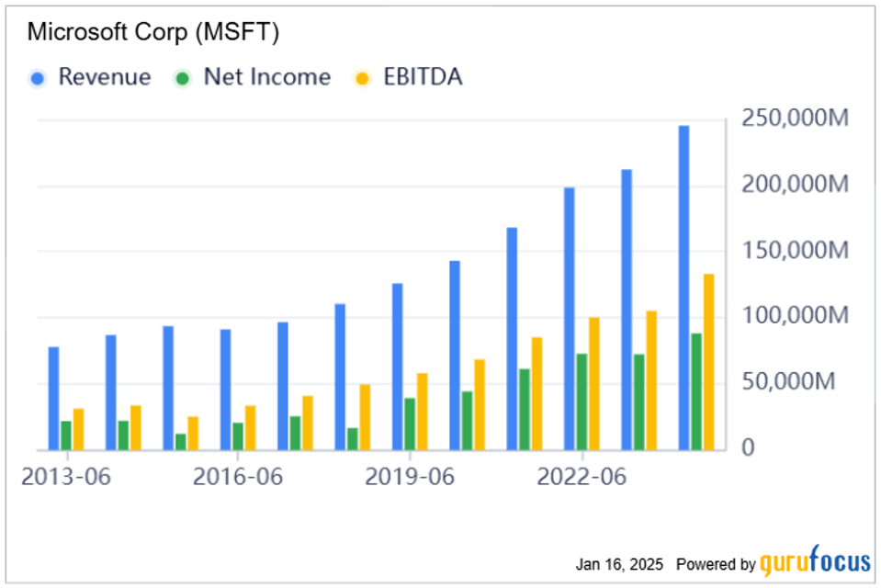Select the 2013-06 x-axis label
This screenshot has width=881, height=588.
pos(67,477)
